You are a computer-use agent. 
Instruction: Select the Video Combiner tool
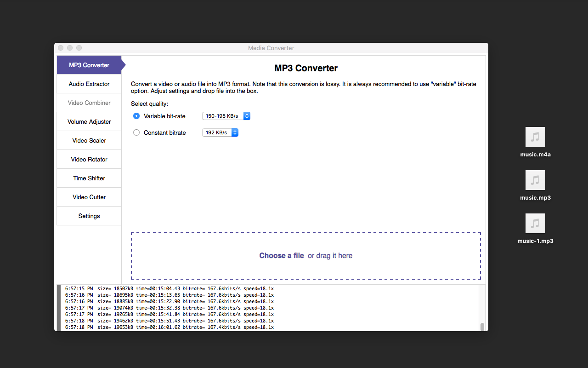point(89,103)
